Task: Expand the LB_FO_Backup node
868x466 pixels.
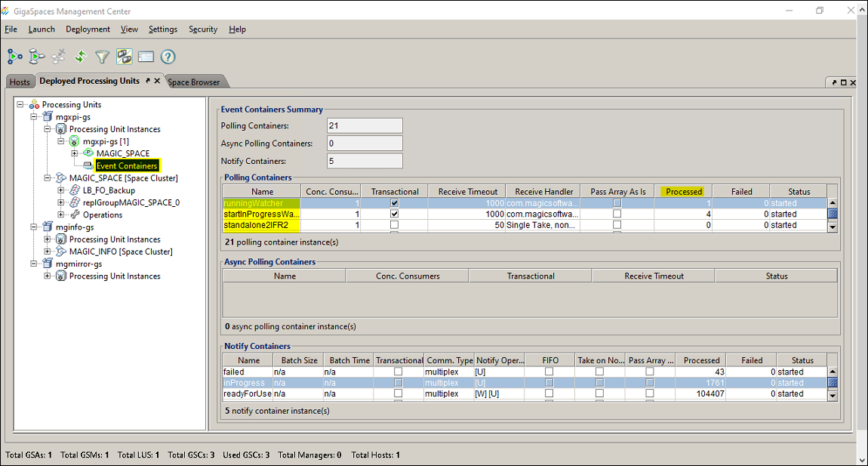Action: pyautogui.click(x=62, y=190)
